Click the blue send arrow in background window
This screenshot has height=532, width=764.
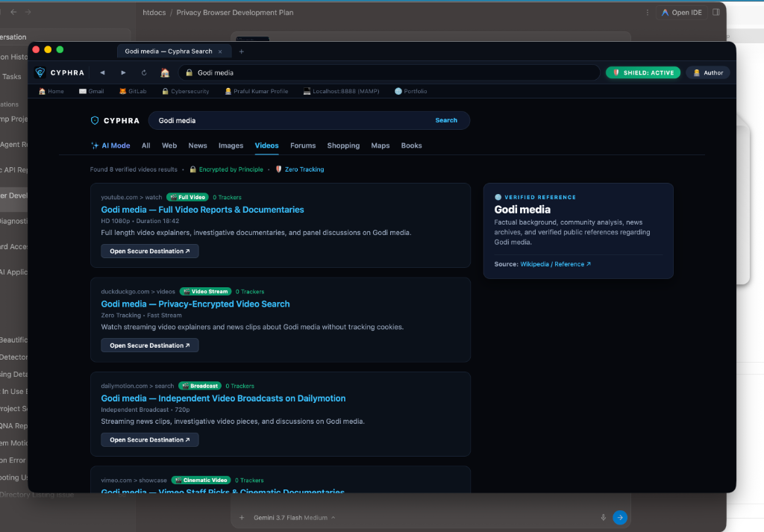pos(620,517)
